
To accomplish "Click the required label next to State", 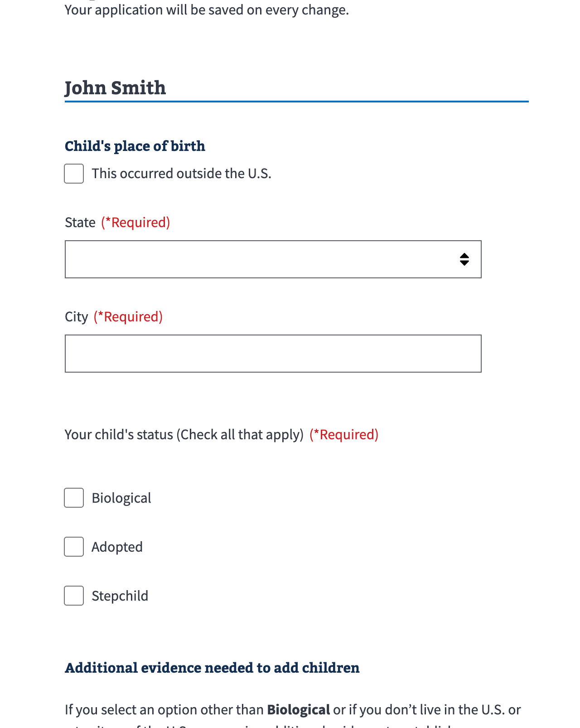I will click(x=135, y=222).
